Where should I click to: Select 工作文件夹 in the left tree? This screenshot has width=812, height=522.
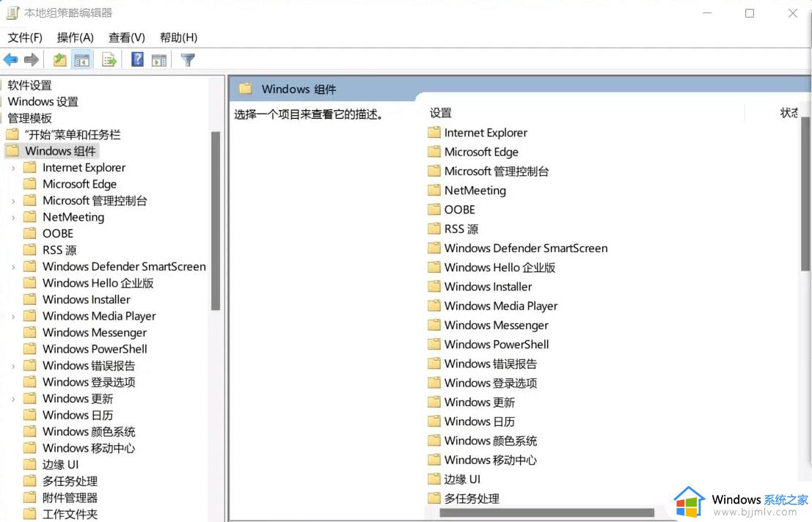[70, 514]
